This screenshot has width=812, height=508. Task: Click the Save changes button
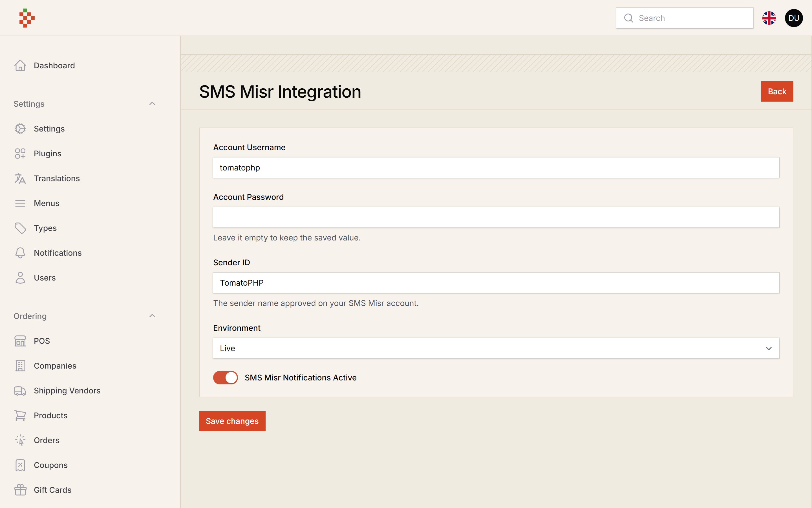(x=232, y=421)
